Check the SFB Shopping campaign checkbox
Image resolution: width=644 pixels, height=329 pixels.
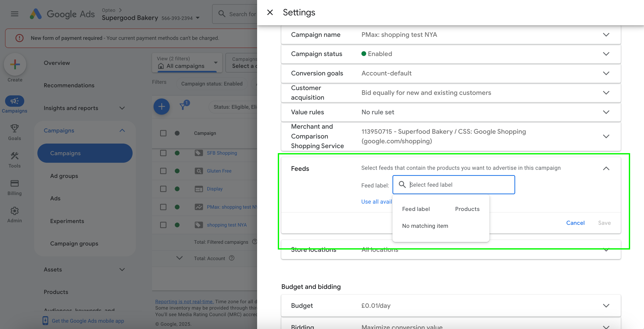click(163, 153)
